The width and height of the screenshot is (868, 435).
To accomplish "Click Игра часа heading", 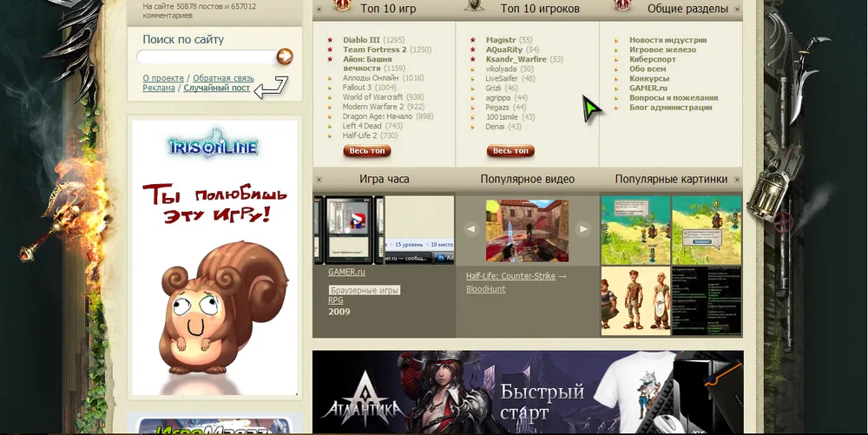I will click(x=385, y=179).
